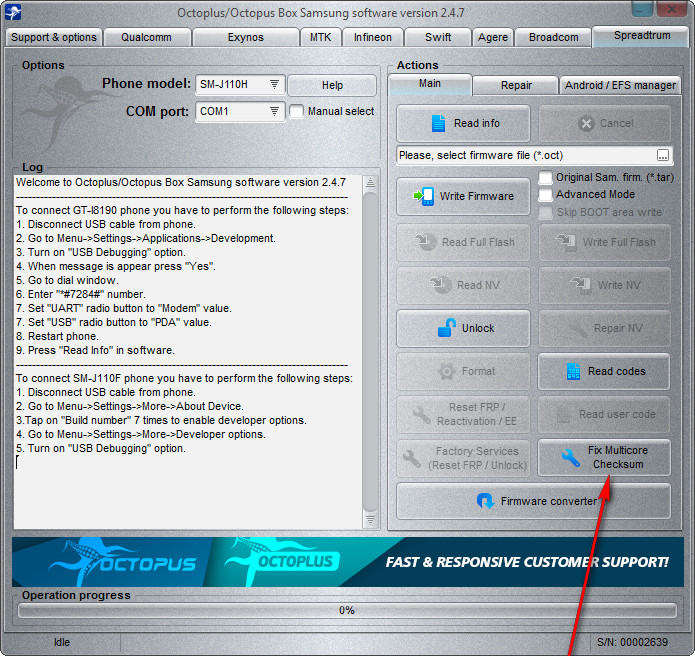
Task: Open the Exynos tab
Action: coord(246,37)
